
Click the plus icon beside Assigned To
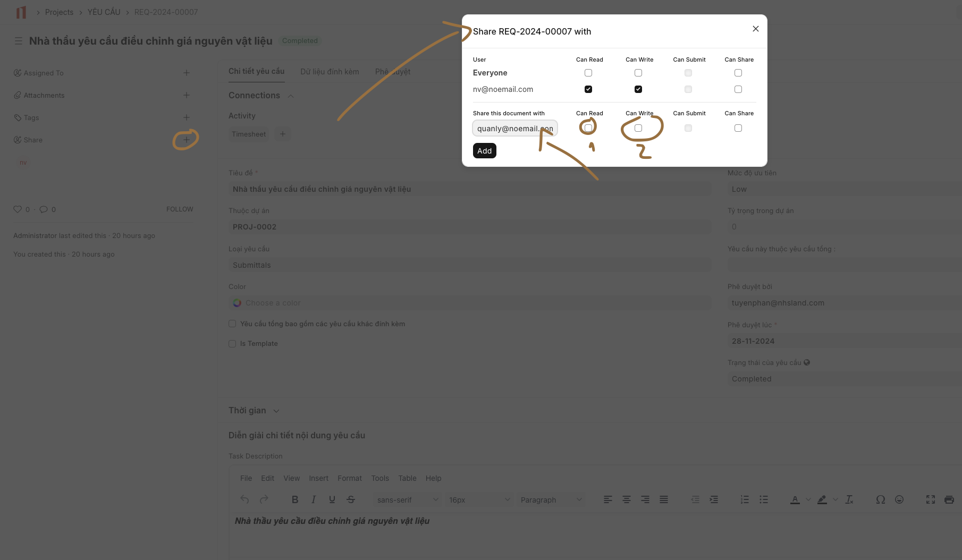click(x=186, y=73)
